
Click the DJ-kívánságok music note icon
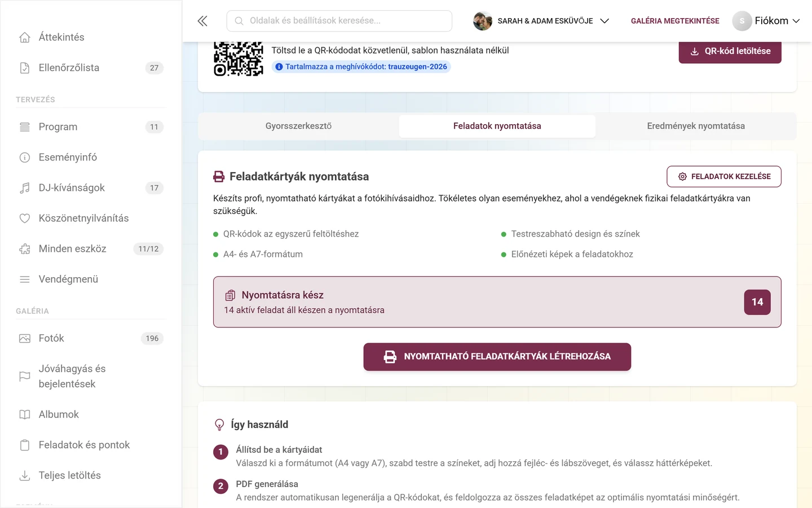[25, 188]
